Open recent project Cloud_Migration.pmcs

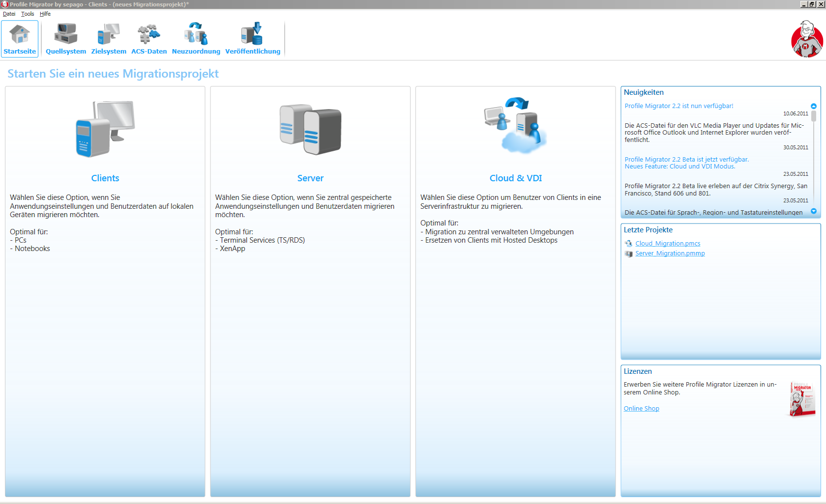tap(668, 244)
